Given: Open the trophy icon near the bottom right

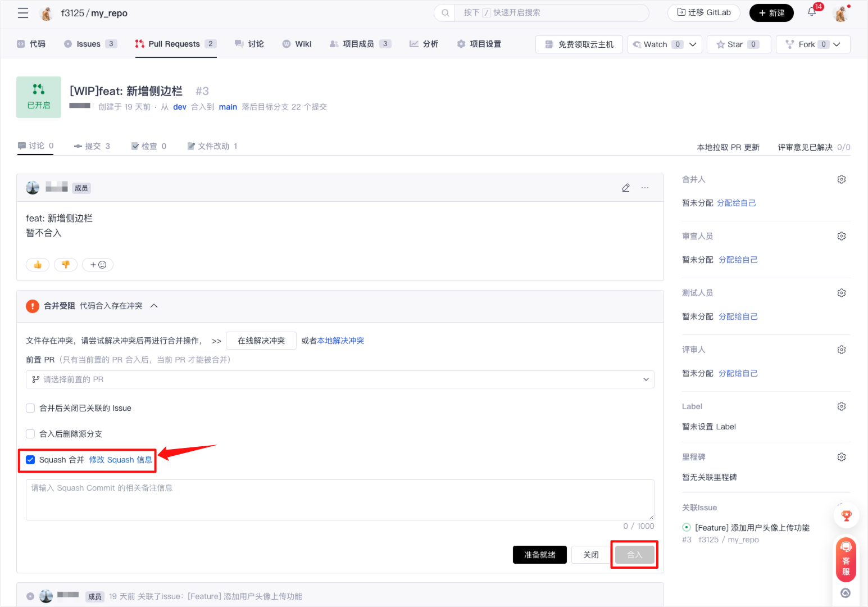Looking at the screenshot, I should (847, 515).
